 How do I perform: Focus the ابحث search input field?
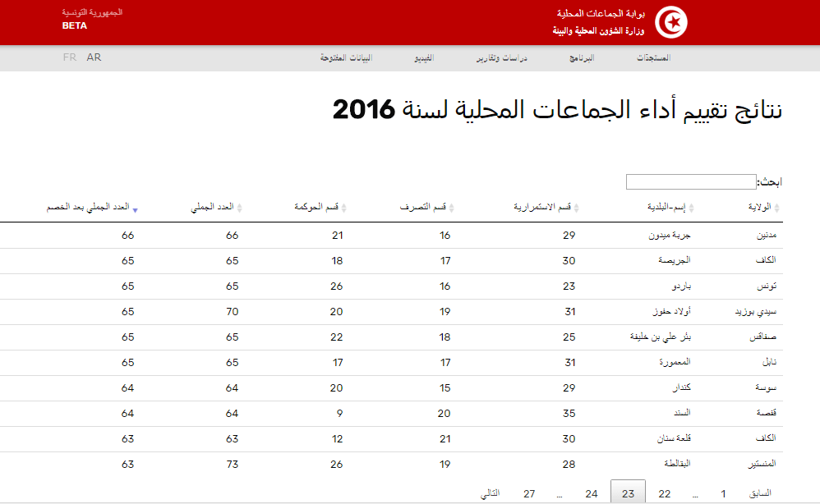(x=691, y=181)
